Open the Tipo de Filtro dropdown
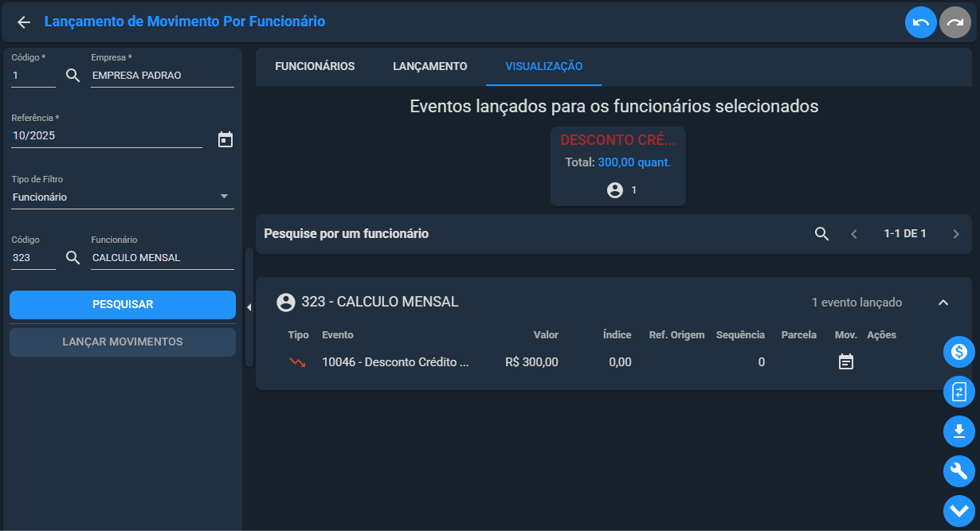 pos(123,197)
